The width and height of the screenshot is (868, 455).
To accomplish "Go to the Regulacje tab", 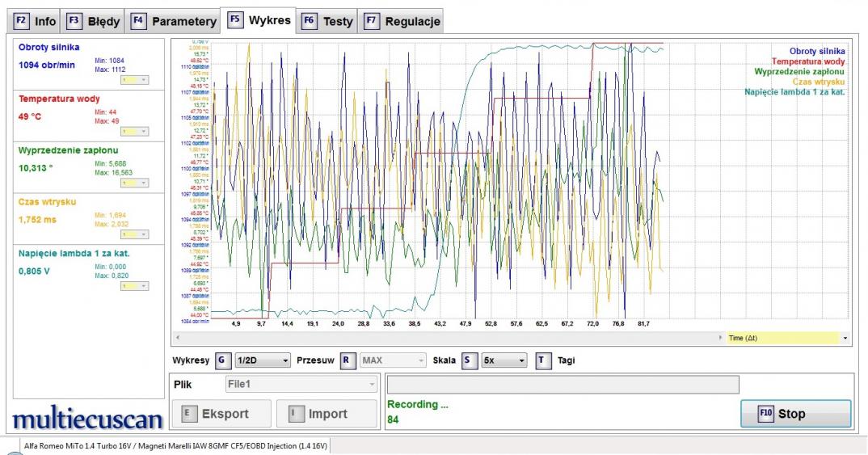I will (402, 21).
